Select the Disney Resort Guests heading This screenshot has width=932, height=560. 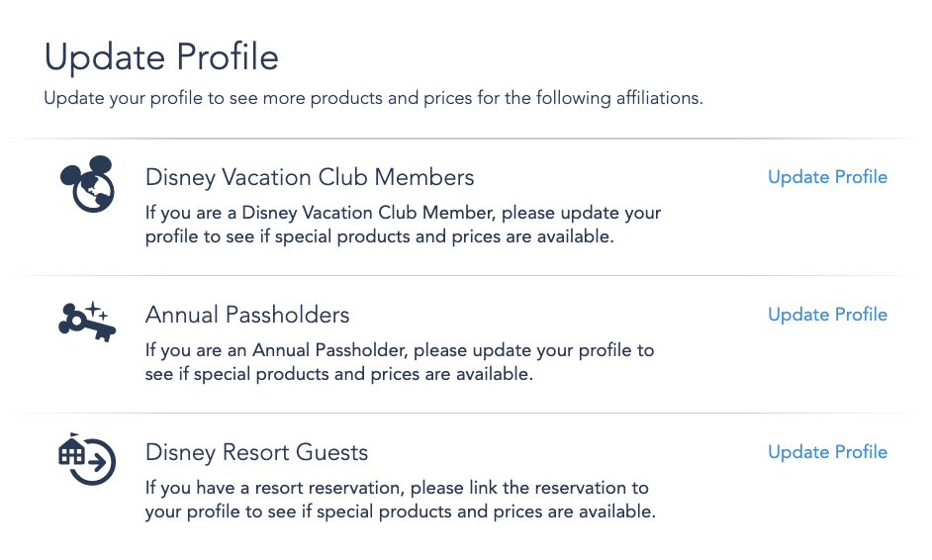(257, 452)
